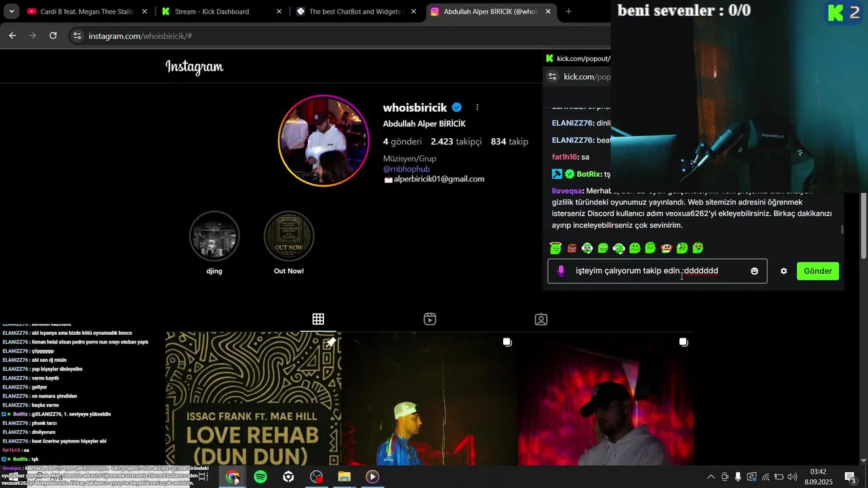Screen dimensions: 868x488
Task: Close the ChatBot and Widgets tab
Action: coord(414,12)
